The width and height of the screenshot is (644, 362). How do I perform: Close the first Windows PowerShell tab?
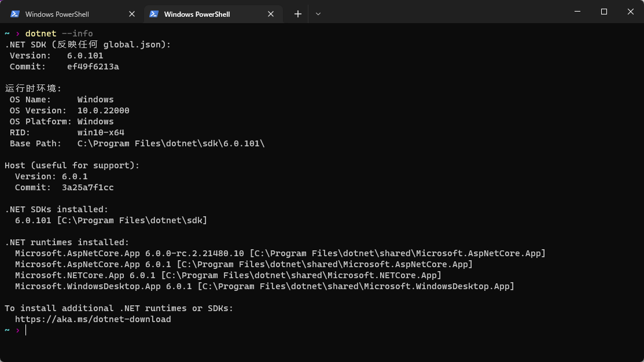point(131,13)
